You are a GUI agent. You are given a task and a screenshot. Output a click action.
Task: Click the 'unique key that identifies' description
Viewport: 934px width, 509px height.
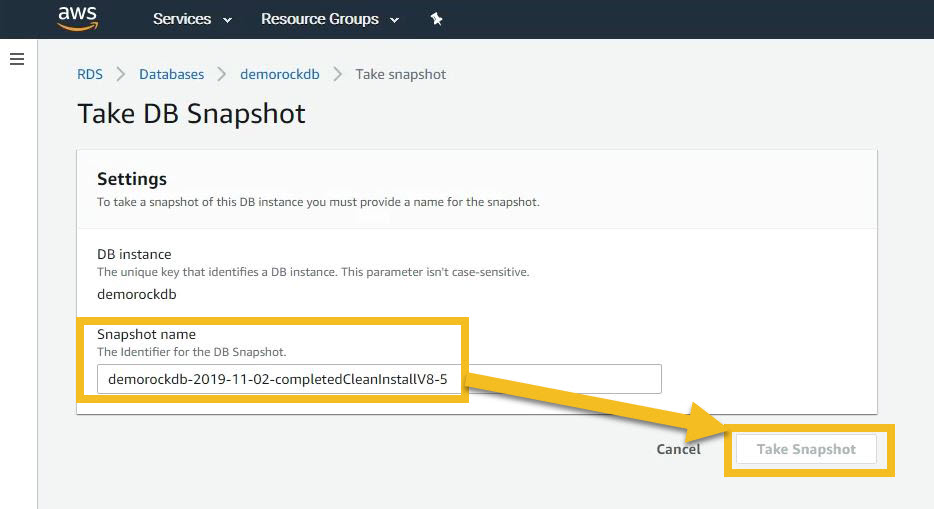313,272
